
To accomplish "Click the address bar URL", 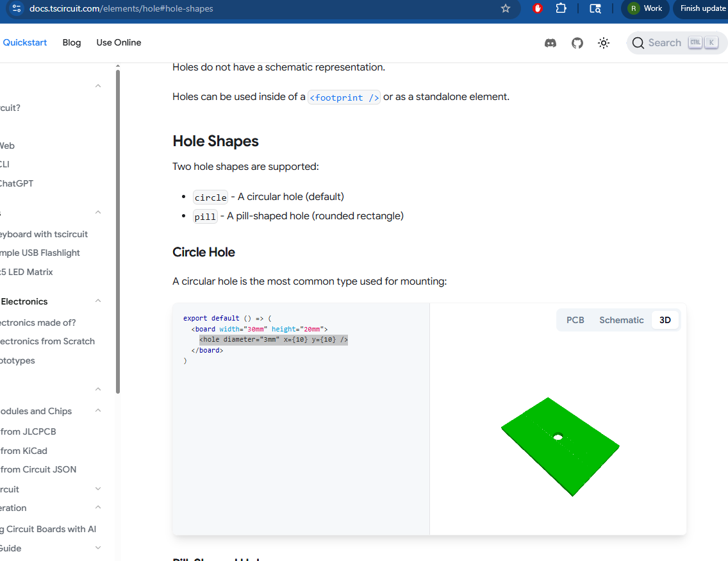I will (121, 8).
